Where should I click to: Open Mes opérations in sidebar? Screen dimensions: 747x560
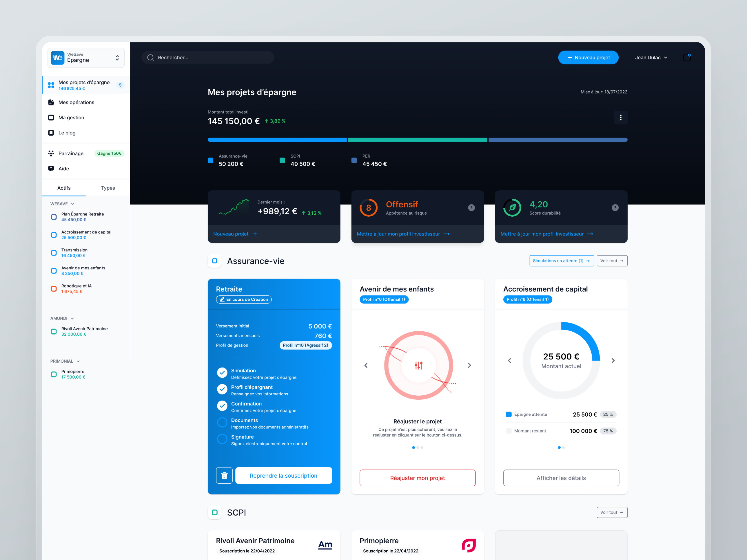(76, 102)
